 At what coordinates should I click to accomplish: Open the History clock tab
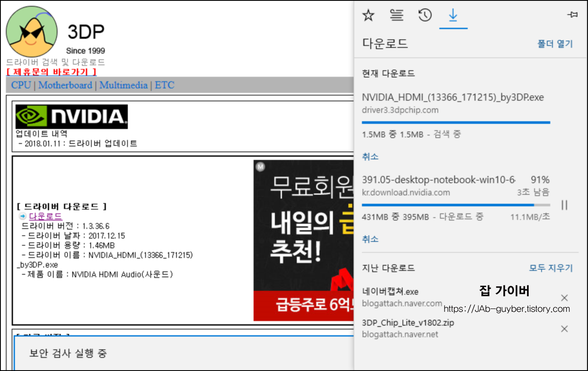[425, 15]
